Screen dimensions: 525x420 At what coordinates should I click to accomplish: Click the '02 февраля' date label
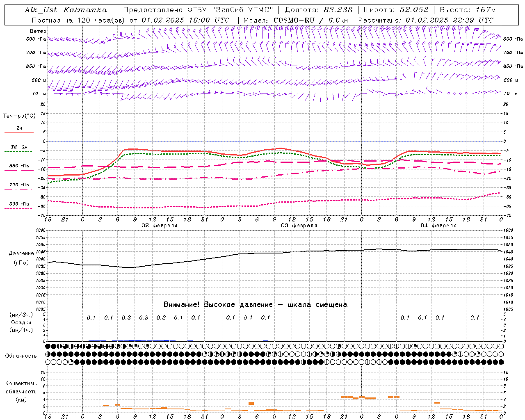(160, 226)
